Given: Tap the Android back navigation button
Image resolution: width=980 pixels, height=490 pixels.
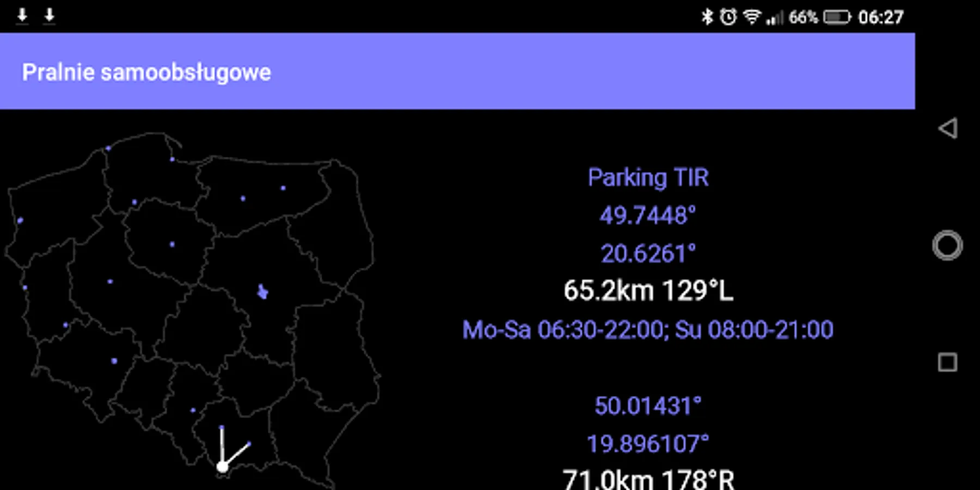Looking at the screenshot, I should pyautogui.click(x=948, y=128).
